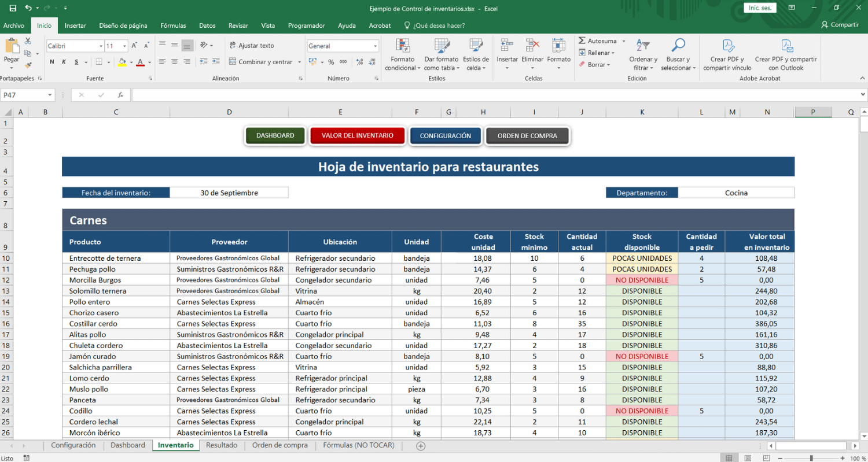The height and width of the screenshot is (462, 868).
Task: Expand the formula bar chevron
Action: click(x=863, y=95)
